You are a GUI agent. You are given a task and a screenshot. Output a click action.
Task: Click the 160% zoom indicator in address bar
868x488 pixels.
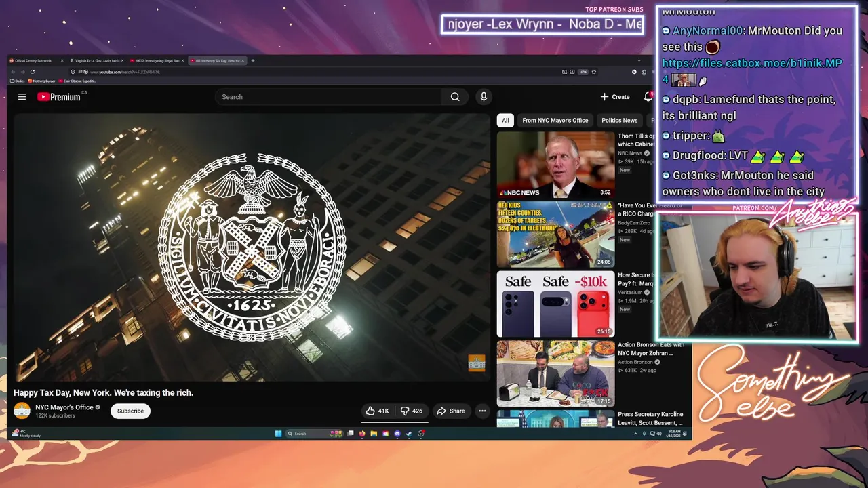pos(583,72)
